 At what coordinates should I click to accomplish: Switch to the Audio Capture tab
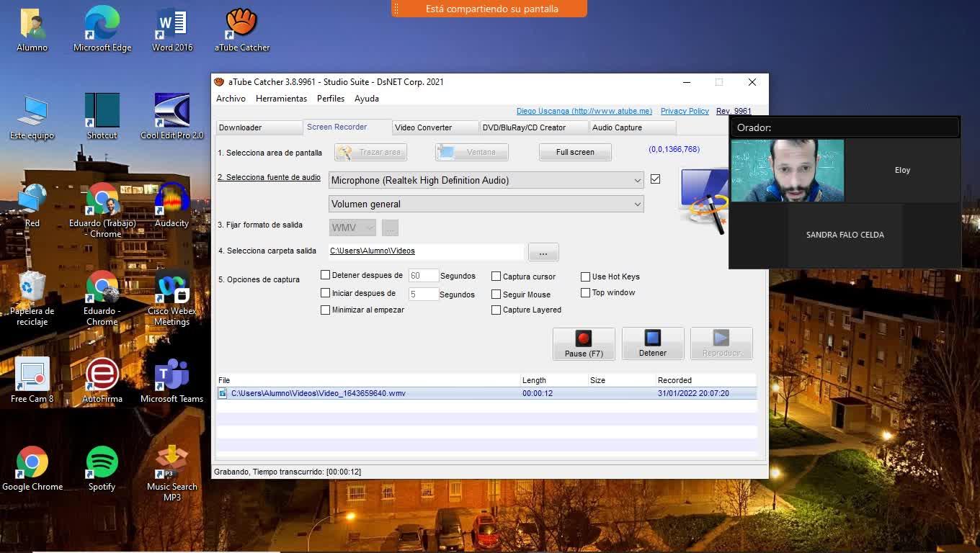[x=633, y=127]
